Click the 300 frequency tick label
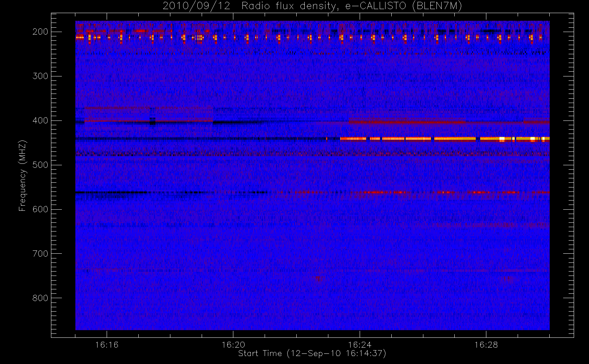This screenshot has width=589, height=364. [40, 76]
